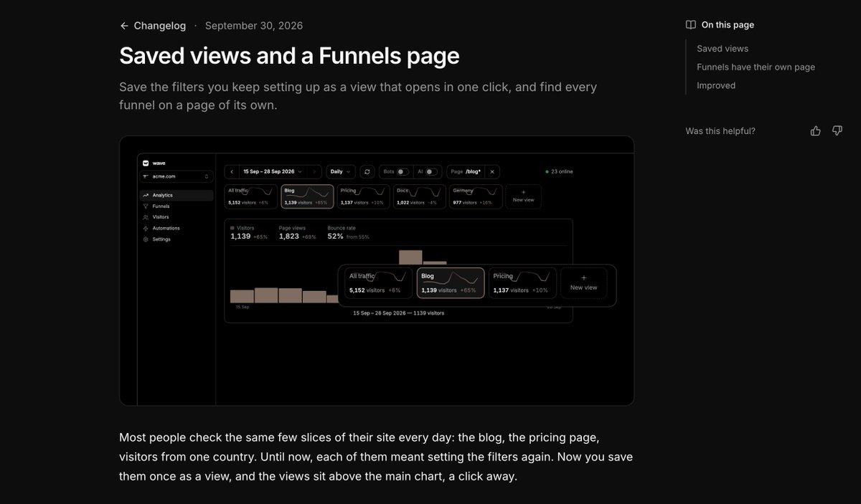
Task: Click the "September 30, 2026" date
Action: [x=254, y=26]
